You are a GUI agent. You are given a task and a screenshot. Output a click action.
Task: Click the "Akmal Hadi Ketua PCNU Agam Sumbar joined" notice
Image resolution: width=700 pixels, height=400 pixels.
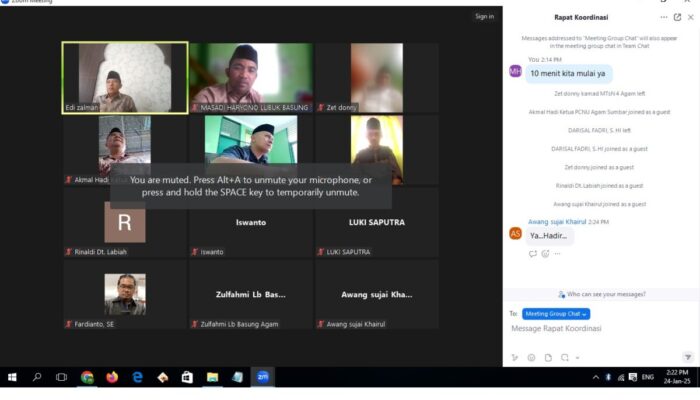(x=600, y=112)
